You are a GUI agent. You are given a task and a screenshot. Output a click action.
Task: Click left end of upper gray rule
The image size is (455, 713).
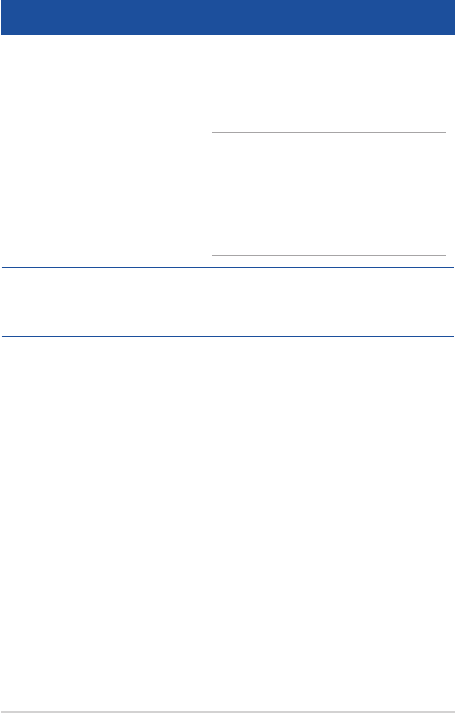214,132
